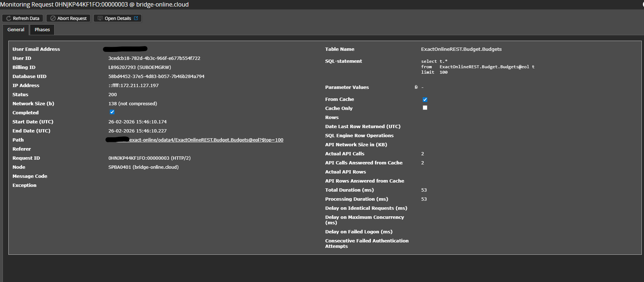
Task: Toggle the Completed checkbox
Action: [112, 112]
